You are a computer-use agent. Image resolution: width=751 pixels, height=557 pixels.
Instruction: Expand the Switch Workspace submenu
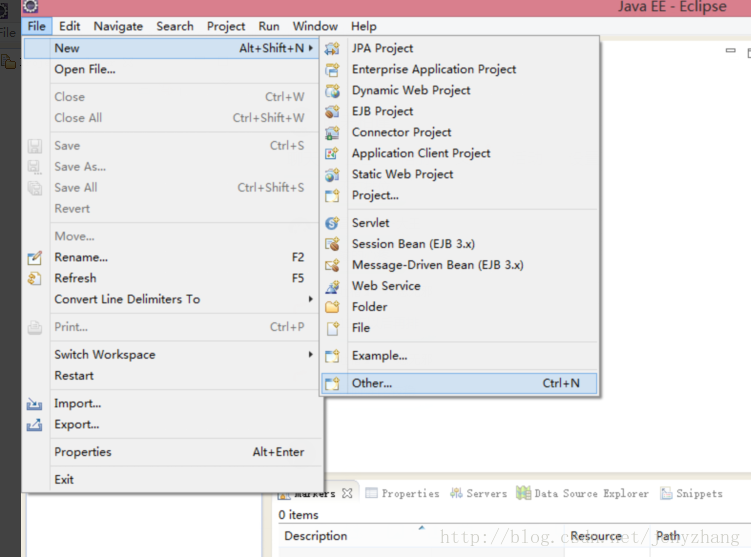tap(311, 355)
